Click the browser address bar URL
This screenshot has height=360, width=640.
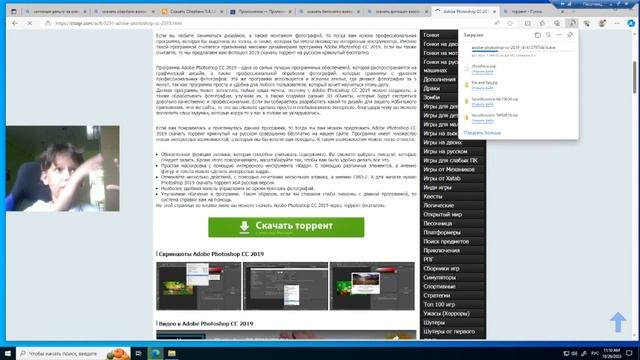(x=119, y=23)
